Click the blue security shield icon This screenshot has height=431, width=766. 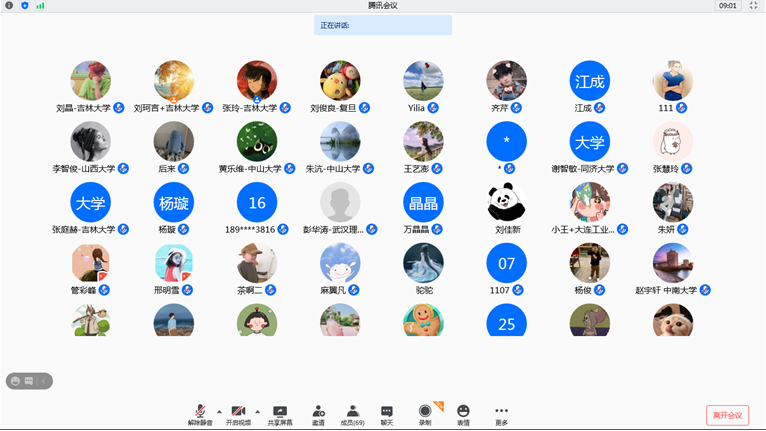(25, 6)
